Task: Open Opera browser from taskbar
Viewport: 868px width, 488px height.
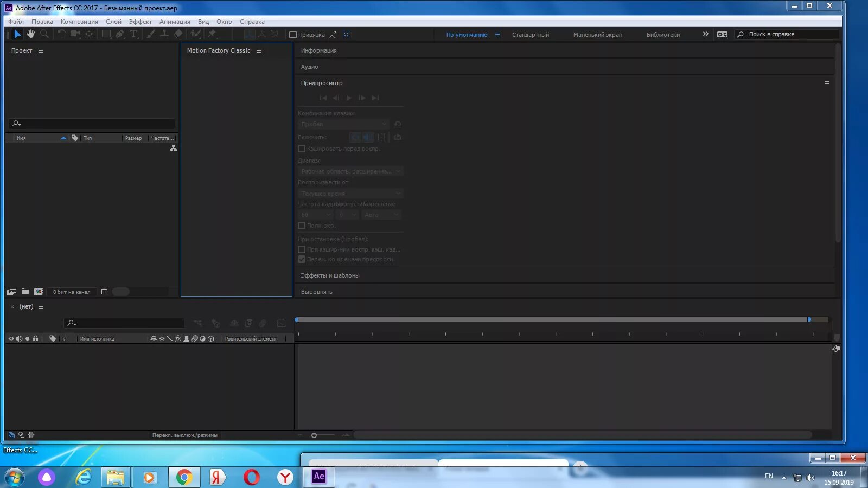Action: (x=251, y=478)
